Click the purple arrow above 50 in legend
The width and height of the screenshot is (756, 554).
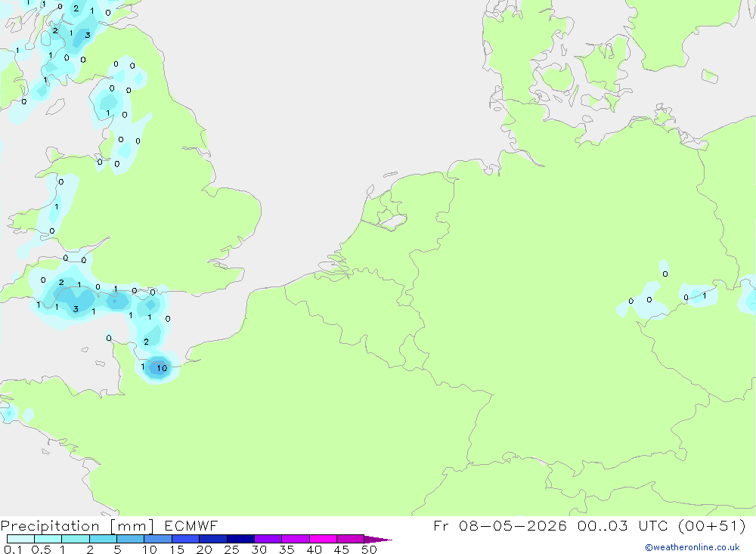pyautogui.click(x=377, y=540)
